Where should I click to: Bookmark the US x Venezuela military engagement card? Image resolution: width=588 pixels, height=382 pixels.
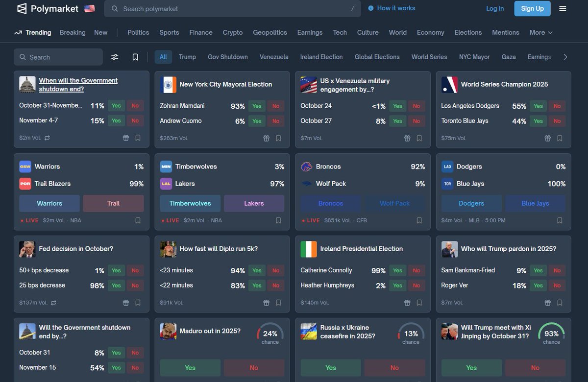point(419,138)
